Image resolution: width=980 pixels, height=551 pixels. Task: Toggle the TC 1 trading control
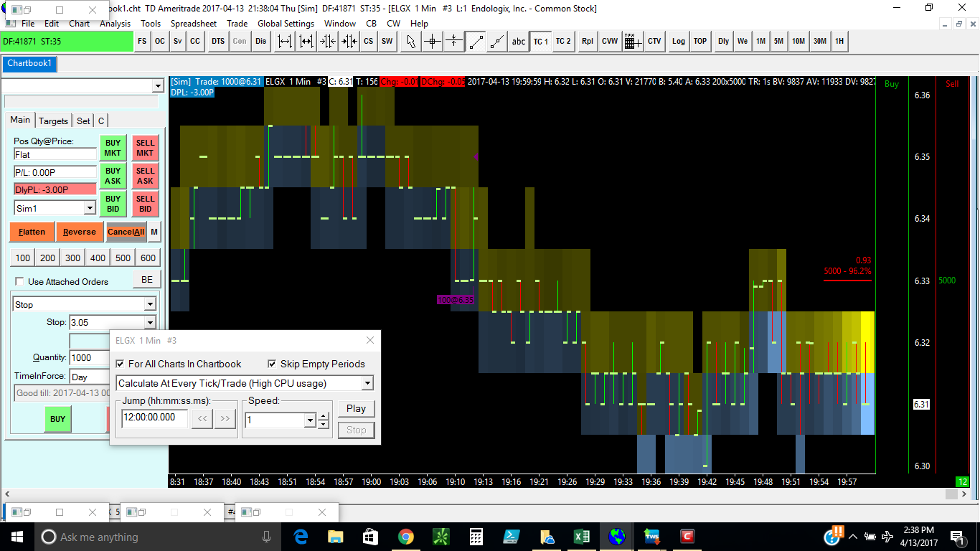(540, 42)
